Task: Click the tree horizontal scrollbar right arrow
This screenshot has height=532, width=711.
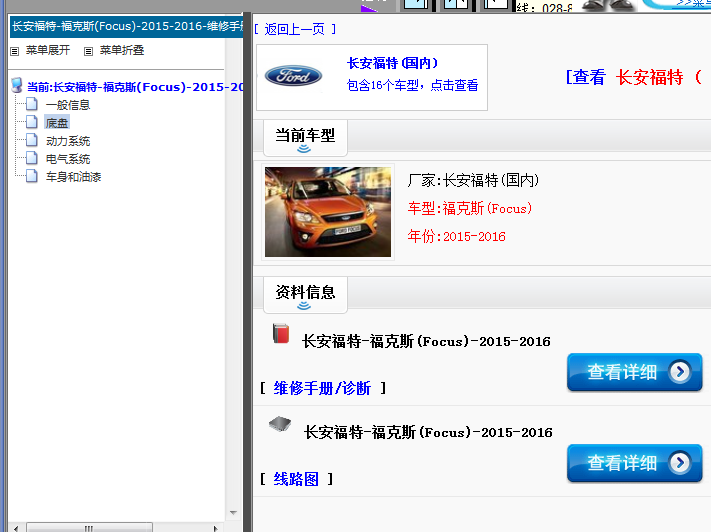Action: [216, 527]
